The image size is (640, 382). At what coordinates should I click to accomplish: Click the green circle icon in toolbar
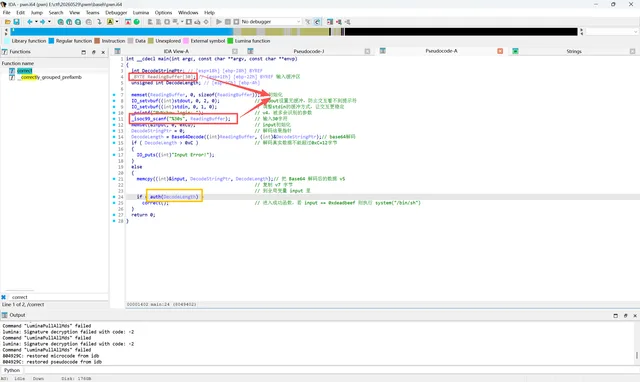point(137,22)
